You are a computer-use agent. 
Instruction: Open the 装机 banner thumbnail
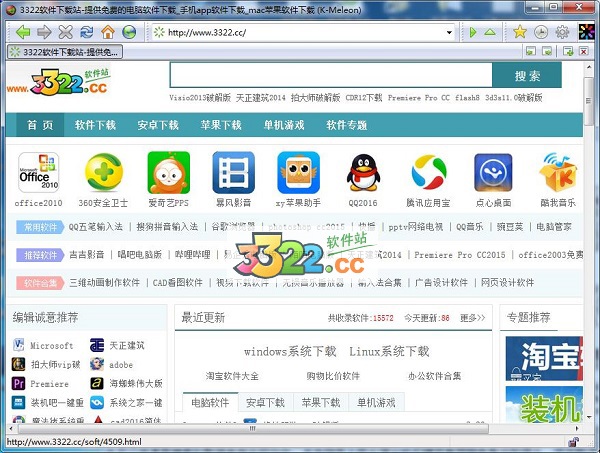[544, 404]
